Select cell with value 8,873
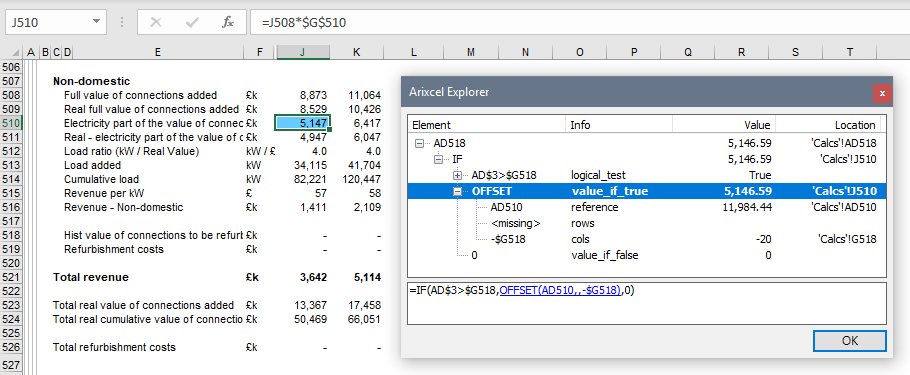The height and width of the screenshot is (375, 910). (303, 95)
